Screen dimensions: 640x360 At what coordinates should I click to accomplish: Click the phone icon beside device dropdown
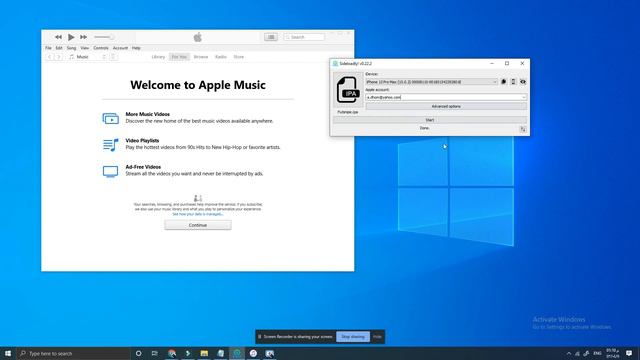point(513,82)
